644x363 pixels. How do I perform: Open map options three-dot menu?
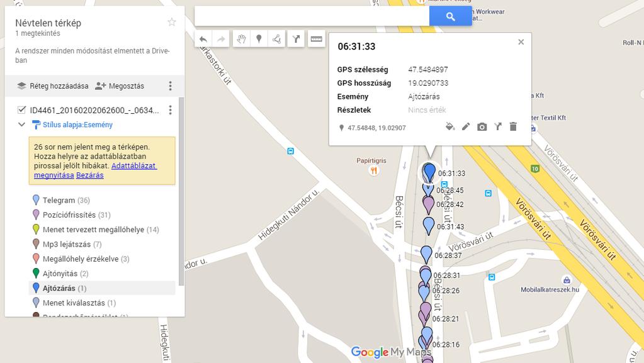pyautogui.click(x=170, y=86)
